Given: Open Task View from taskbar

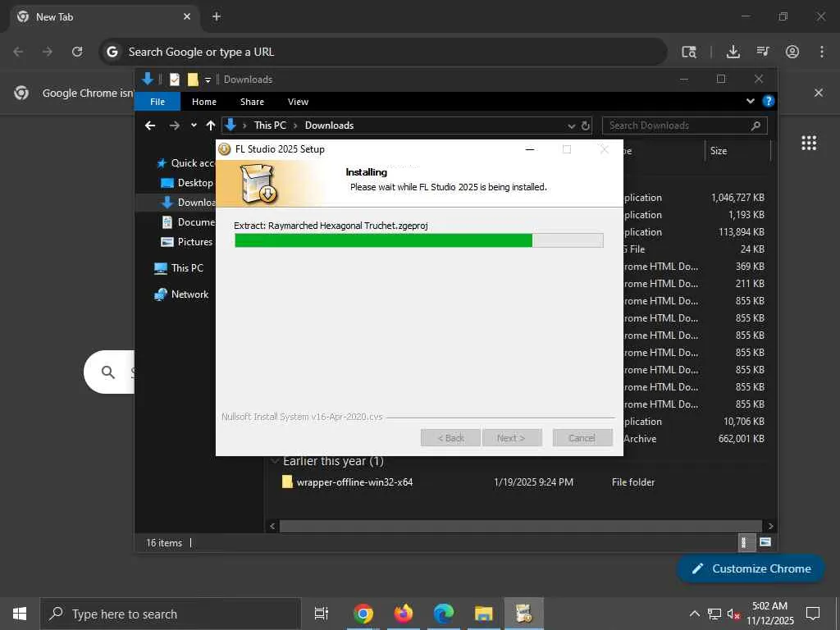Looking at the screenshot, I should (x=321, y=614).
